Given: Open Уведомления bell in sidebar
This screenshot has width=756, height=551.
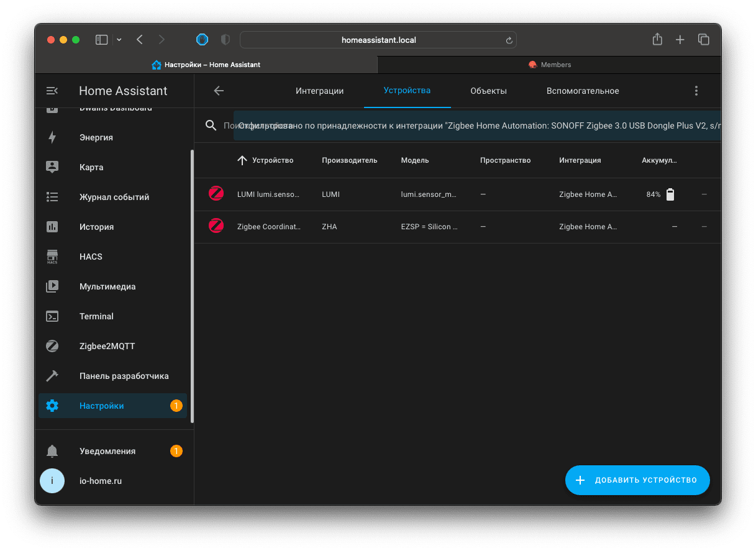Looking at the screenshot, I should tap(107, 451).
